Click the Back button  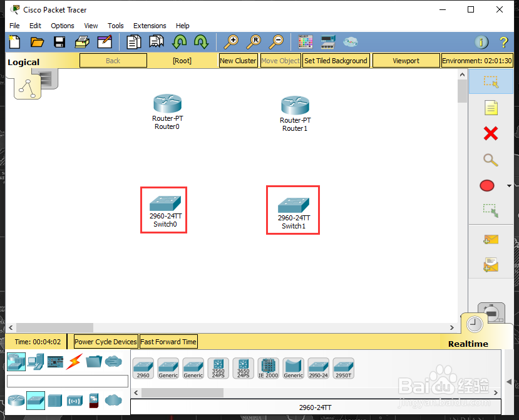point(113,61)
